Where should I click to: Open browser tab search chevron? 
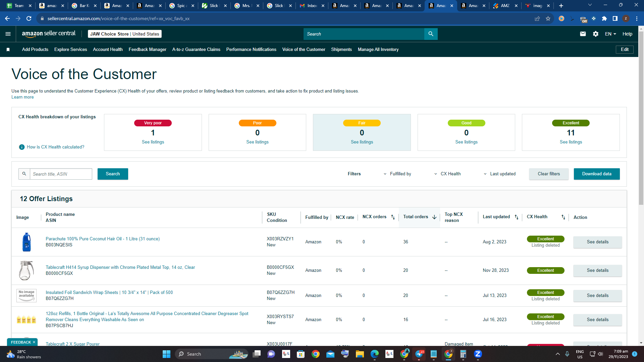[x=590, y=5]
